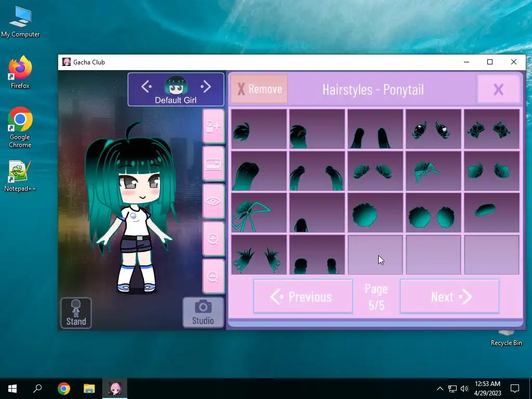
Task: Choose the curved twin ponytails hairstyle
Action: tap(317, 171)
